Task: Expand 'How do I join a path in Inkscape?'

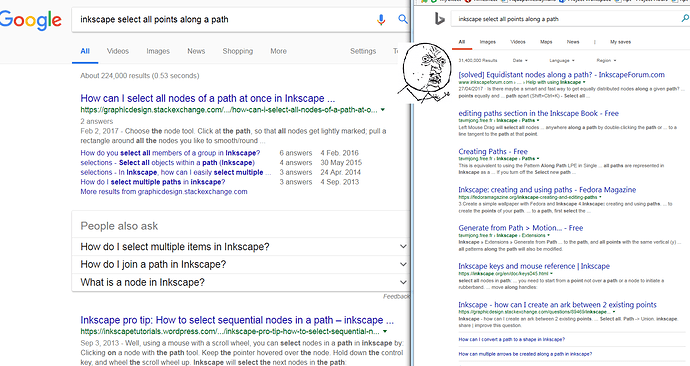Action: coord(241,264)
